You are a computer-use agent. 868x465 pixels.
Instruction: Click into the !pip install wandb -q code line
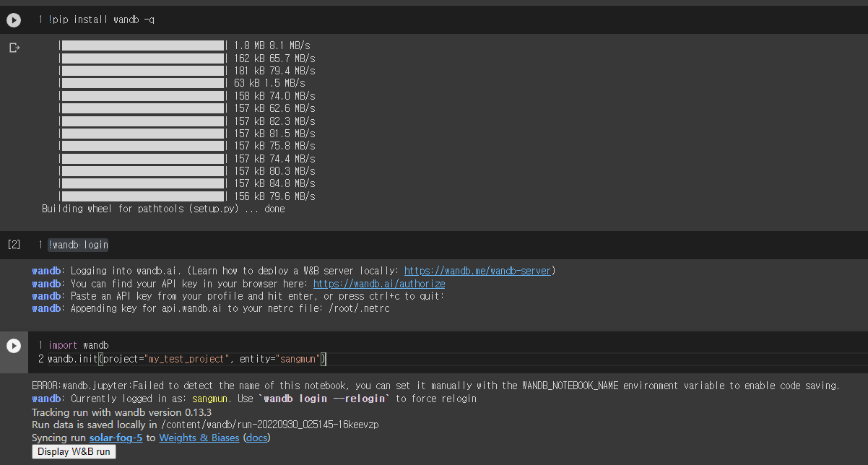point(101,20)
